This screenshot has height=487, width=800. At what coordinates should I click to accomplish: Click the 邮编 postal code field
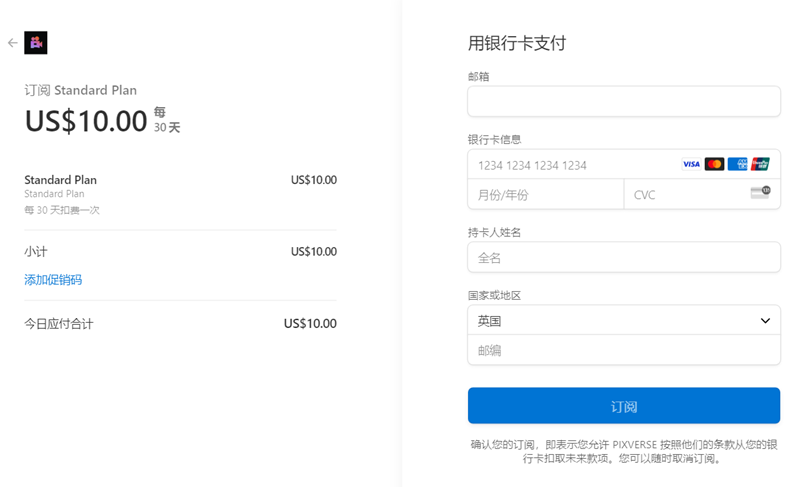pos(623,350)
